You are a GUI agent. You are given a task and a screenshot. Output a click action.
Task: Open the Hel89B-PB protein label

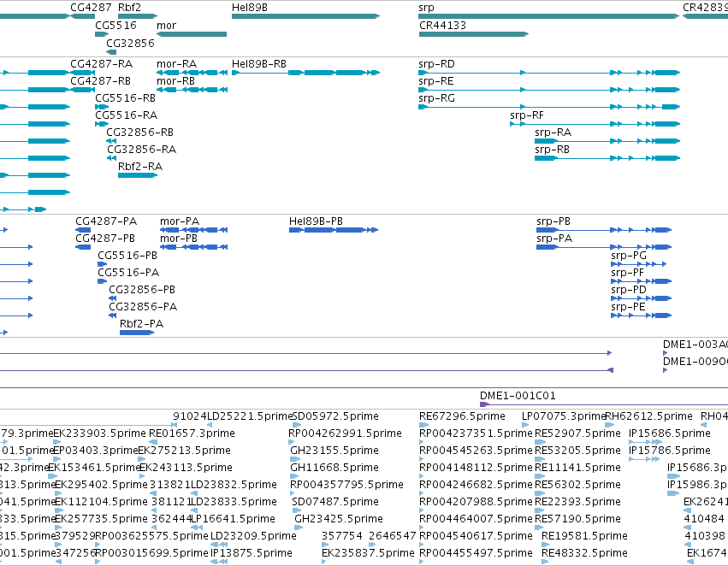coord(316,221)
